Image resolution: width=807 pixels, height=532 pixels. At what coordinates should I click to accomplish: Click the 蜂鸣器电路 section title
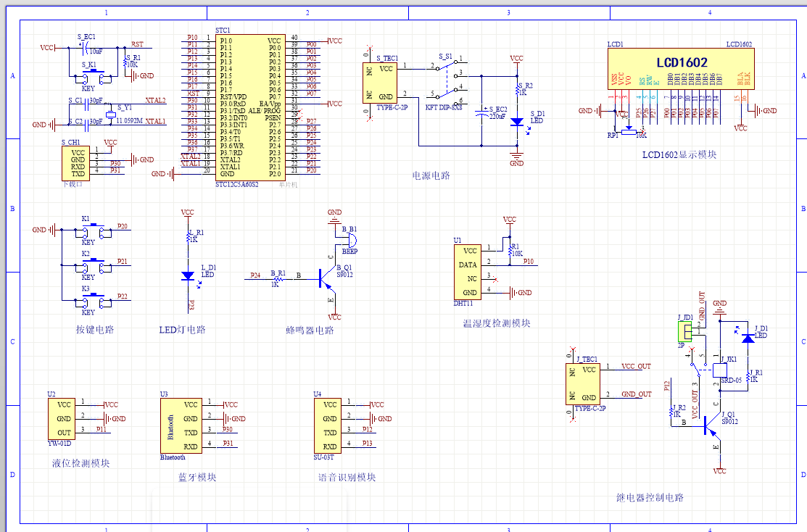coord(310,331)
